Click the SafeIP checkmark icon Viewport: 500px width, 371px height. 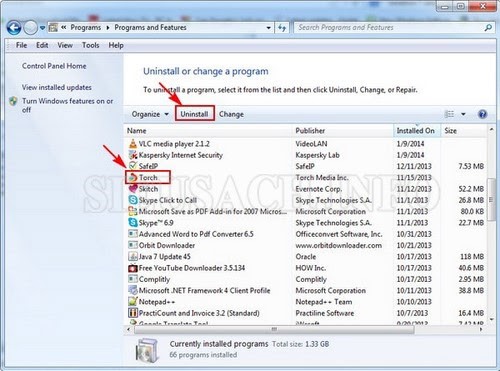coord(133,166)
